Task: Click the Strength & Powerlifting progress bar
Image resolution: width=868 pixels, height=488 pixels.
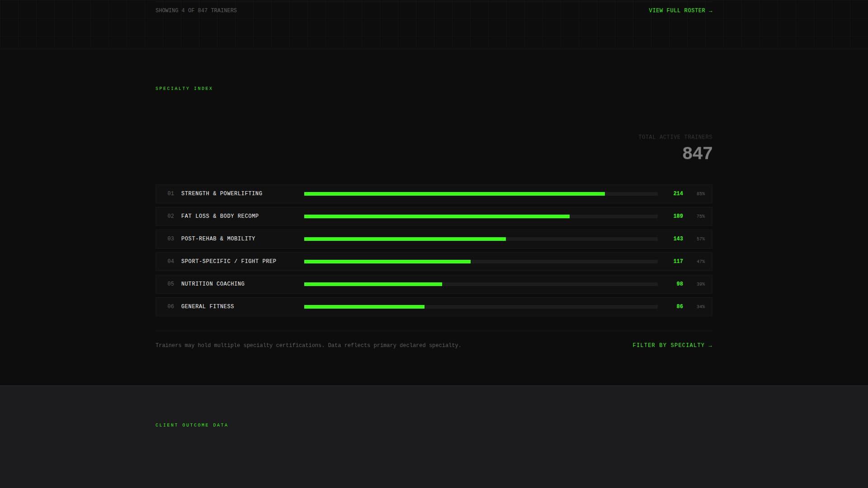Action: [x=481, y=194]
